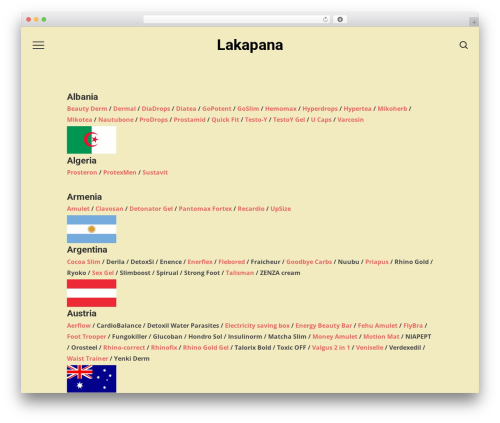Open the Sex Gel link

pyautogui.click(x=103, y=273)
